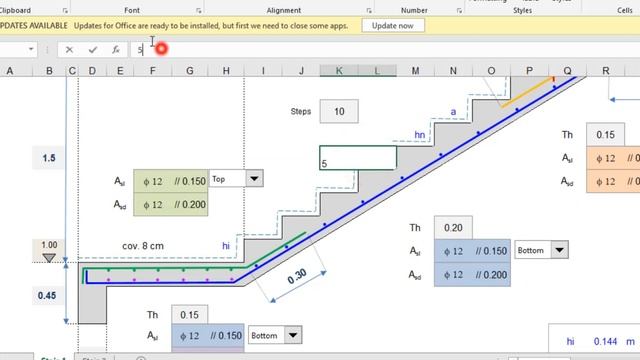640x360 pixels.
Task: Select blue cell '// 0.200' under Th 0.20
Action: point(491,275)
